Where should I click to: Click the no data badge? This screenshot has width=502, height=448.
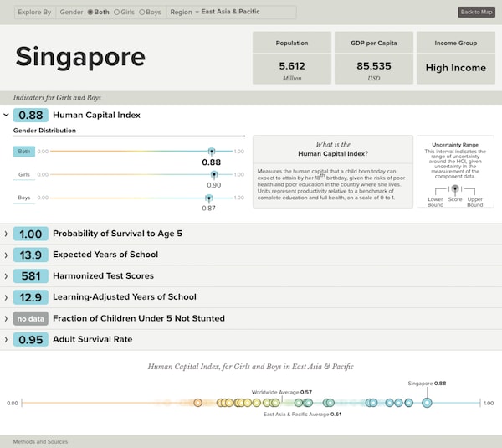point(31,318)
